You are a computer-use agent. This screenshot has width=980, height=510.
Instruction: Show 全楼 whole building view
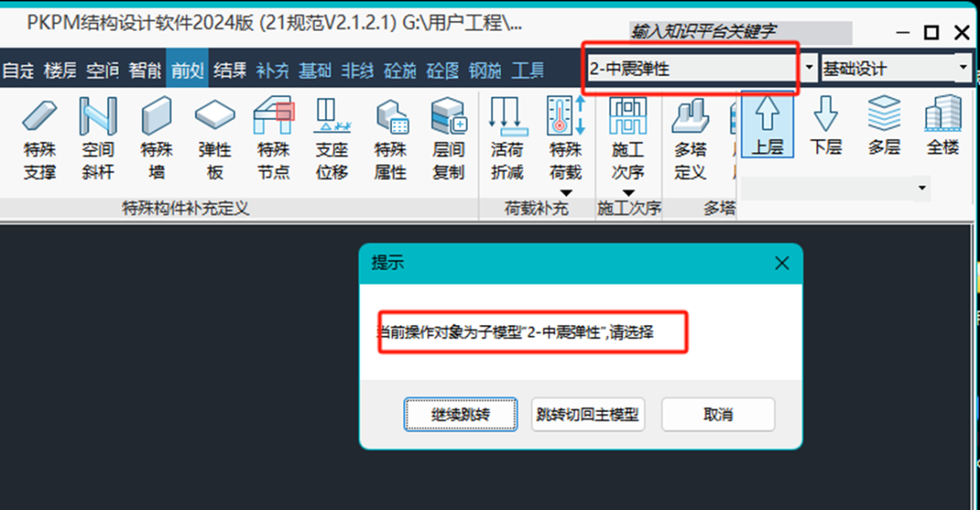point(943,125)
